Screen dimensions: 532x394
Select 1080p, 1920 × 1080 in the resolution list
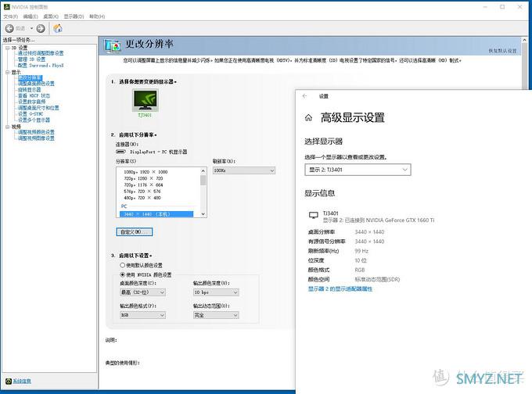tap(146, 172)
